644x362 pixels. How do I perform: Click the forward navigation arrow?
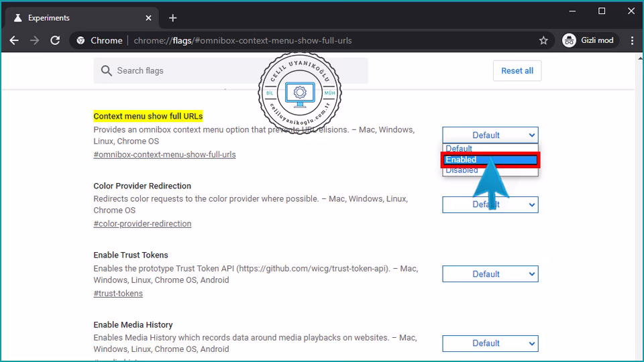point(34,40)
